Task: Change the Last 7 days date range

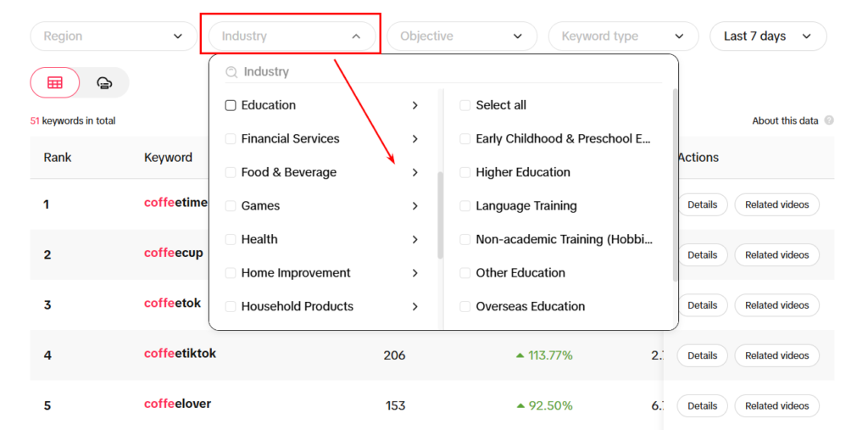Action: pos(768,36)
